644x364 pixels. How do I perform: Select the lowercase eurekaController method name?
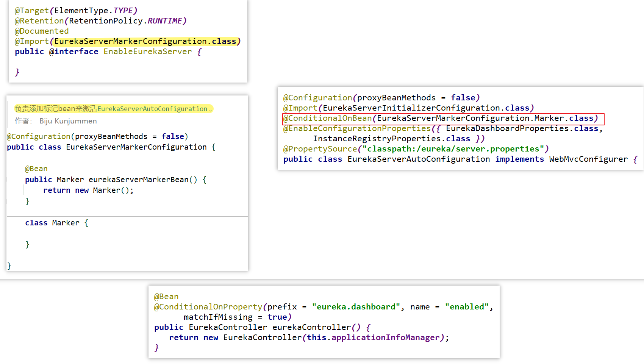[312, 327]
